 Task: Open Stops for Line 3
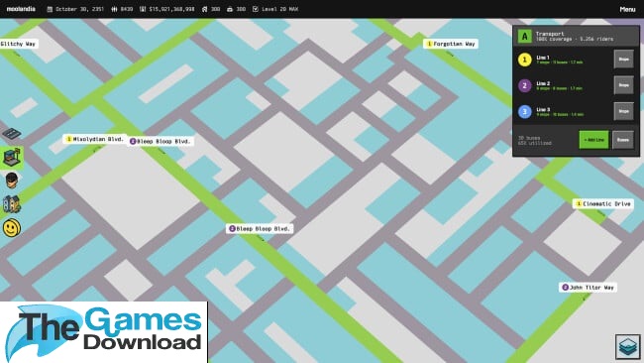[624, 111]
